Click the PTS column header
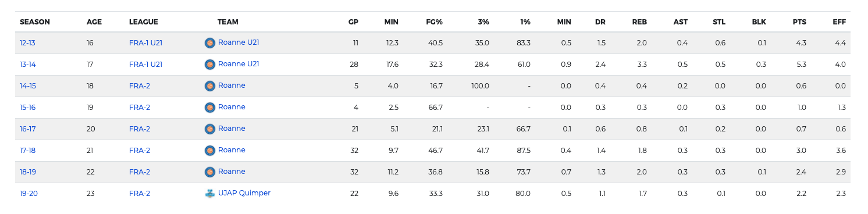Viewport: 868px width, 214px height. [x=799, y=22]
